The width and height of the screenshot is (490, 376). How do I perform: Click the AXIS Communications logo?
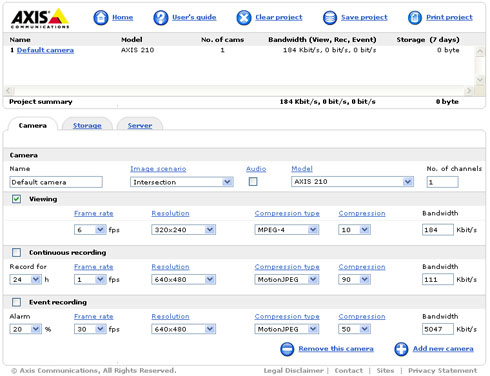tap(40, 18)
